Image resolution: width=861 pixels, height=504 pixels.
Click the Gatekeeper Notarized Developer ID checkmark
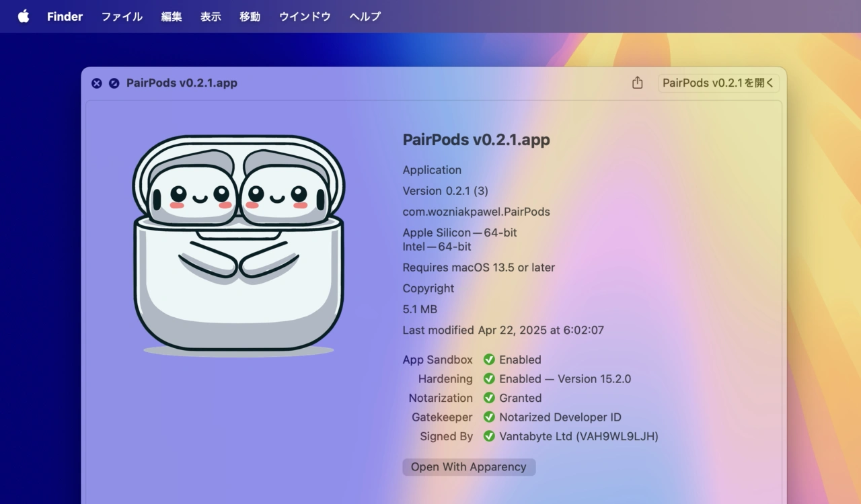pos(489,417)
